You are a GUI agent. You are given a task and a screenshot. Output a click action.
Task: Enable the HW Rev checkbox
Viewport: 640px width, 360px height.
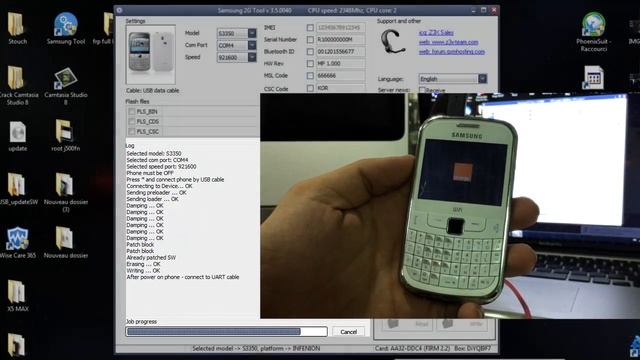pos(310,64)
